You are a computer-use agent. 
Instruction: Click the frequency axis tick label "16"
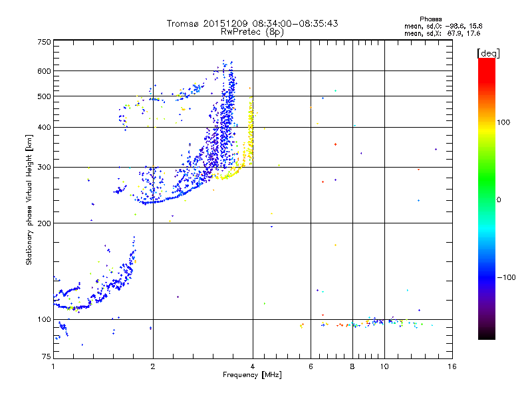point(452,366)
